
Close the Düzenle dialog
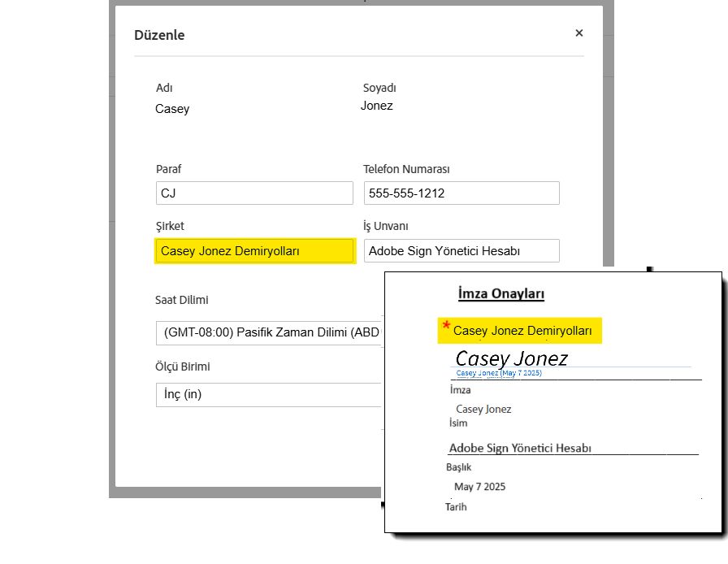(579, 33)
